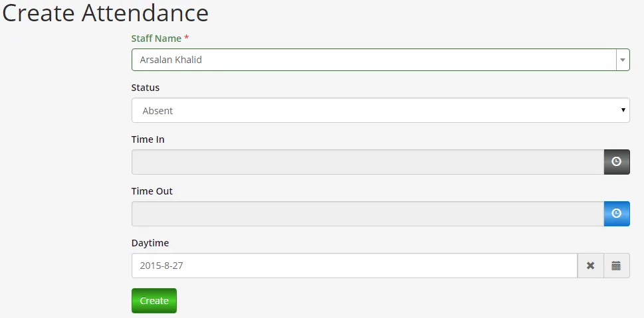Expand the Status dropdown arrow

(x=623, y=110)
